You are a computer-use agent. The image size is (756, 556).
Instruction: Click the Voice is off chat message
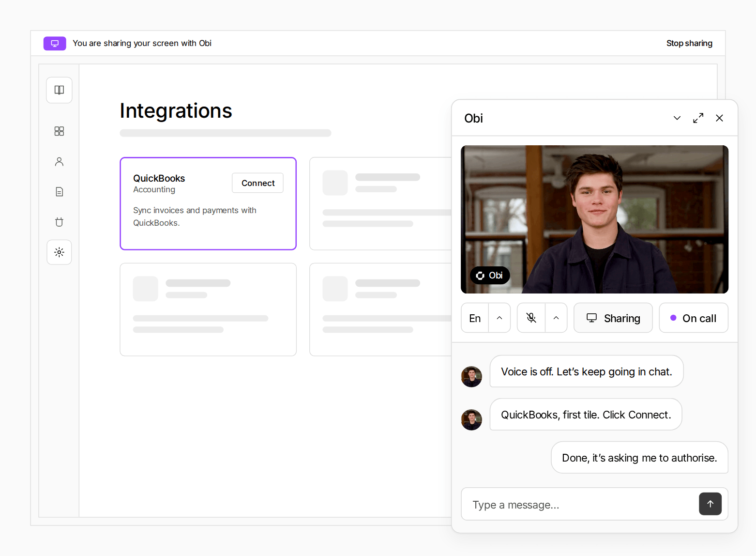coord(587,371)
